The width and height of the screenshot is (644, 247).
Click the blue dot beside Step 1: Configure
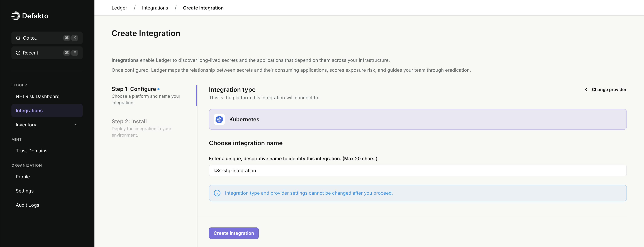coord(158,89)
